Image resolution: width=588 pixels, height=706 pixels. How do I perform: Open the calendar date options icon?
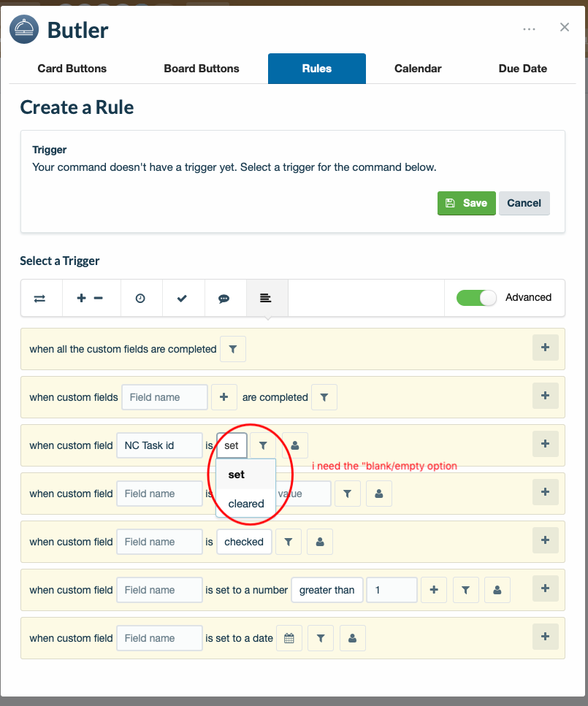point(289,638)
